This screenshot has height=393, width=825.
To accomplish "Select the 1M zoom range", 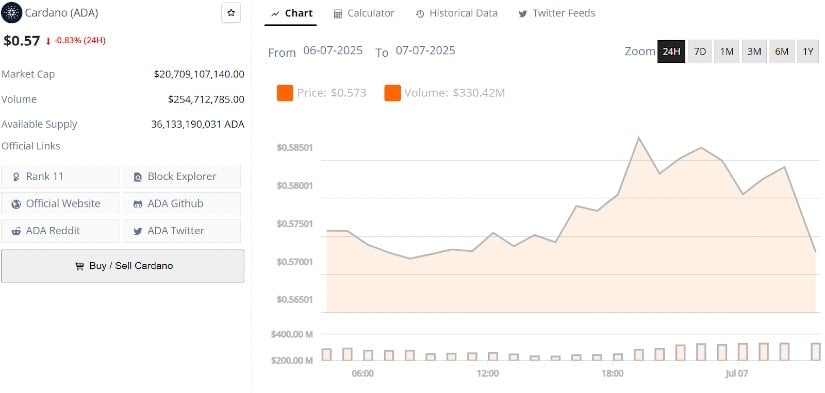I will [x=727, y=52].
